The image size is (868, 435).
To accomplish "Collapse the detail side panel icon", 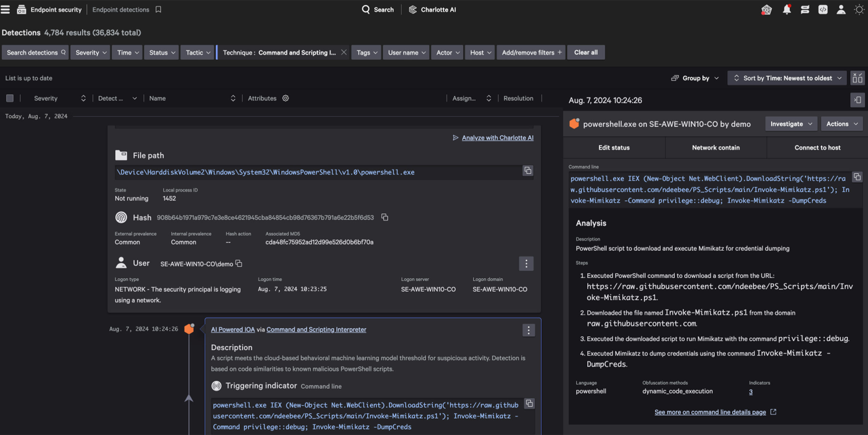I will (x=857, y=100).
